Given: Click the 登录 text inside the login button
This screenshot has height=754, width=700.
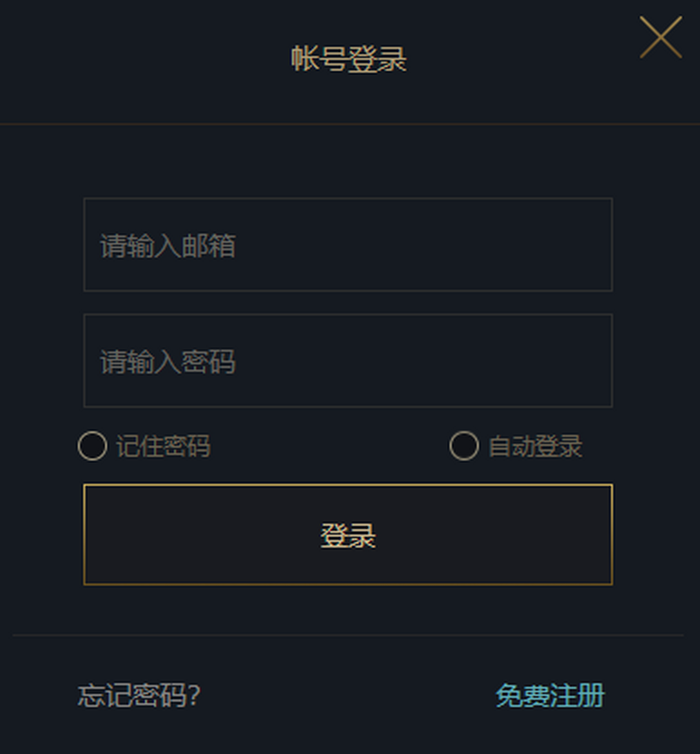Looking at the screenshot, I should [348, 535].
